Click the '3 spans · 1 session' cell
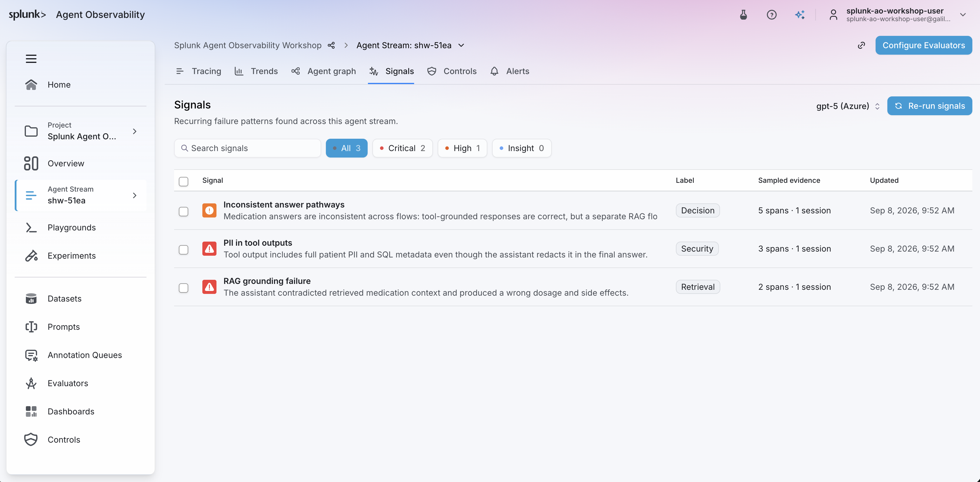The height and width of the screenshot is (482, 980). pos(794,249)
